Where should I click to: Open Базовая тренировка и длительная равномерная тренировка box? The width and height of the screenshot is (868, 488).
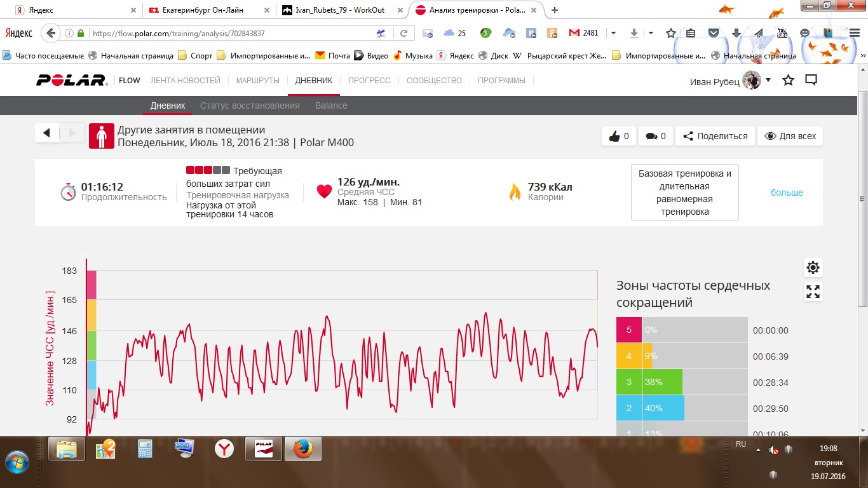684,193
